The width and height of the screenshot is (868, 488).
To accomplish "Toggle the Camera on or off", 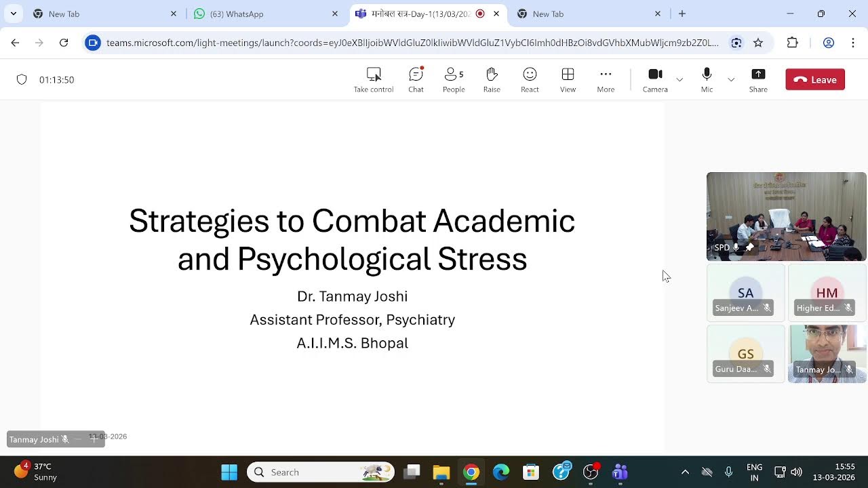I will coord(655,79).
